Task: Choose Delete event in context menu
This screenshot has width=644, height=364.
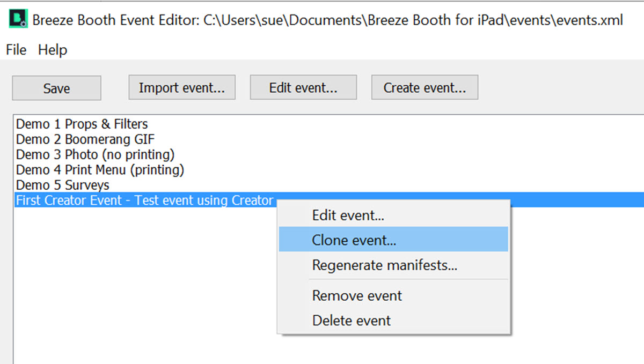Action: click(x=393, y=321)
